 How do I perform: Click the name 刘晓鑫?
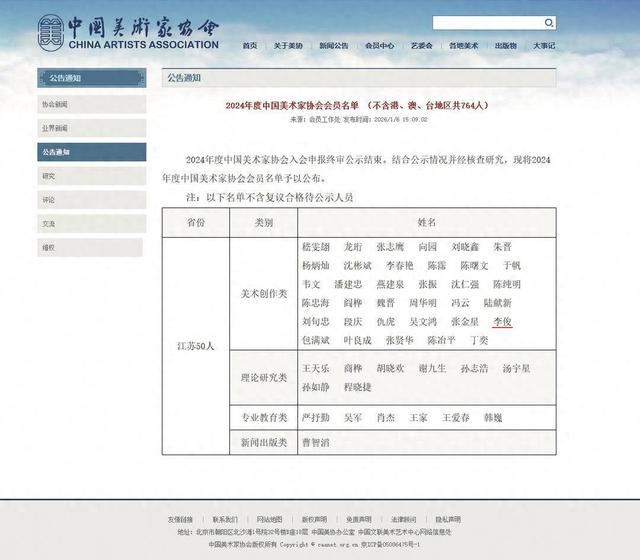click(x=465, y=247)
